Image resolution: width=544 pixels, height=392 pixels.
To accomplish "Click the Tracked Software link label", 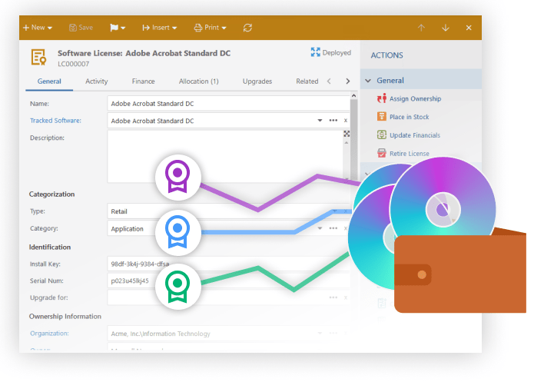I will 55,121.
